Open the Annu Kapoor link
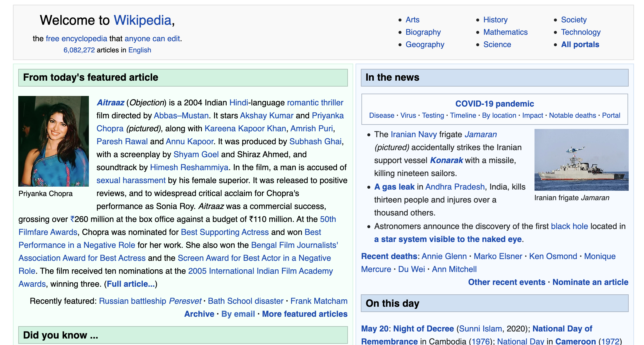The height and width of the screenshot is (345, 644). pos(190,142)
